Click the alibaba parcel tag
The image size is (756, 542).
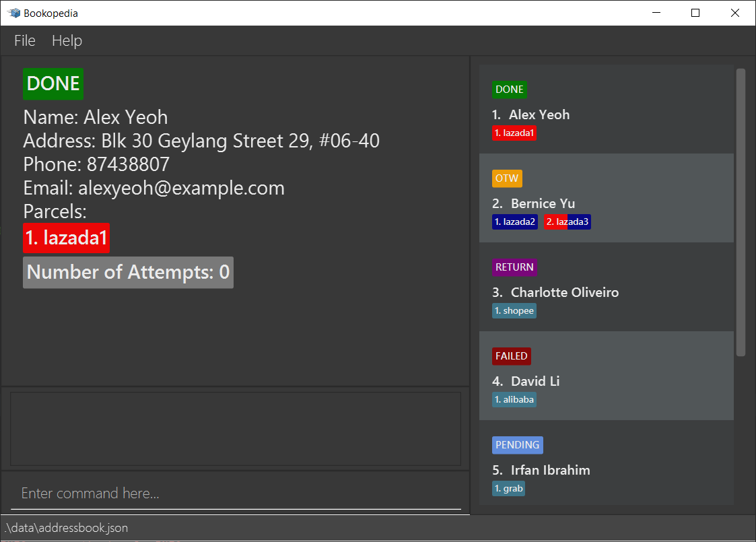coord(514,400)
